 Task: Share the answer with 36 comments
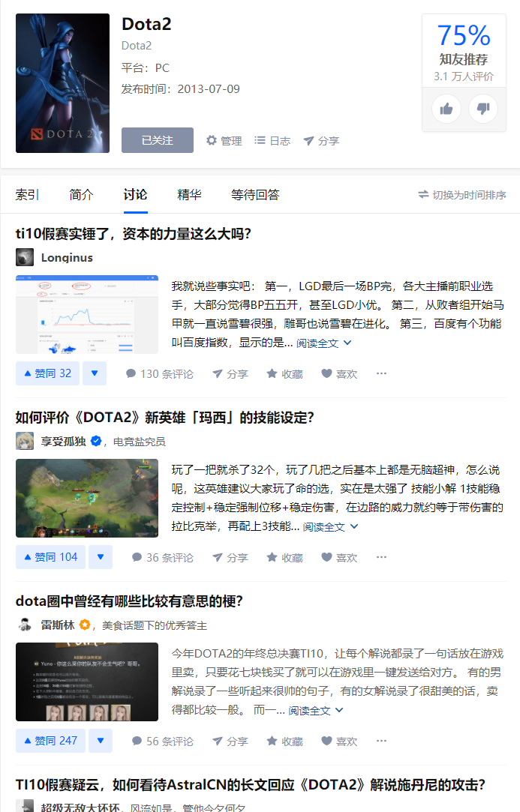(230, 558)
